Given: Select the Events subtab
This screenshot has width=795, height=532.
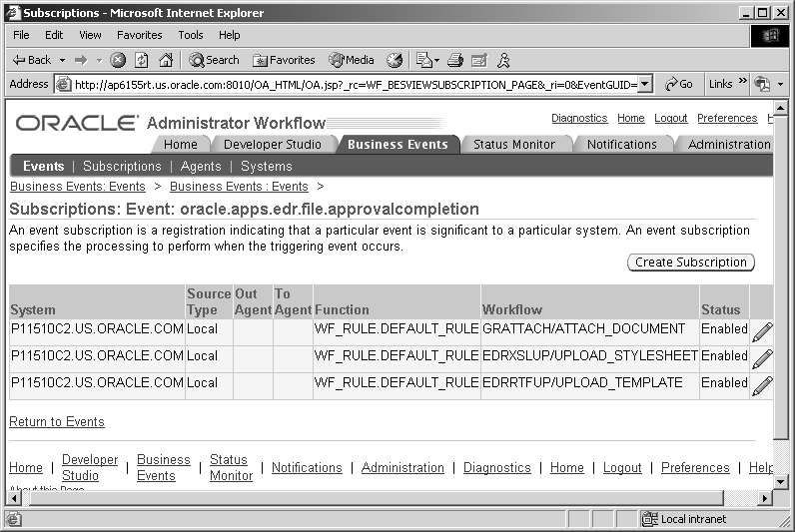Looking at the screenshot, I should [44, 166].
